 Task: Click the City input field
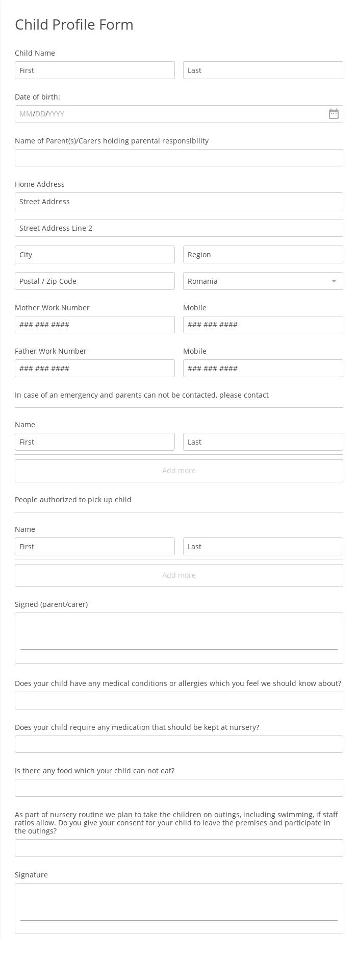point(95,255)
